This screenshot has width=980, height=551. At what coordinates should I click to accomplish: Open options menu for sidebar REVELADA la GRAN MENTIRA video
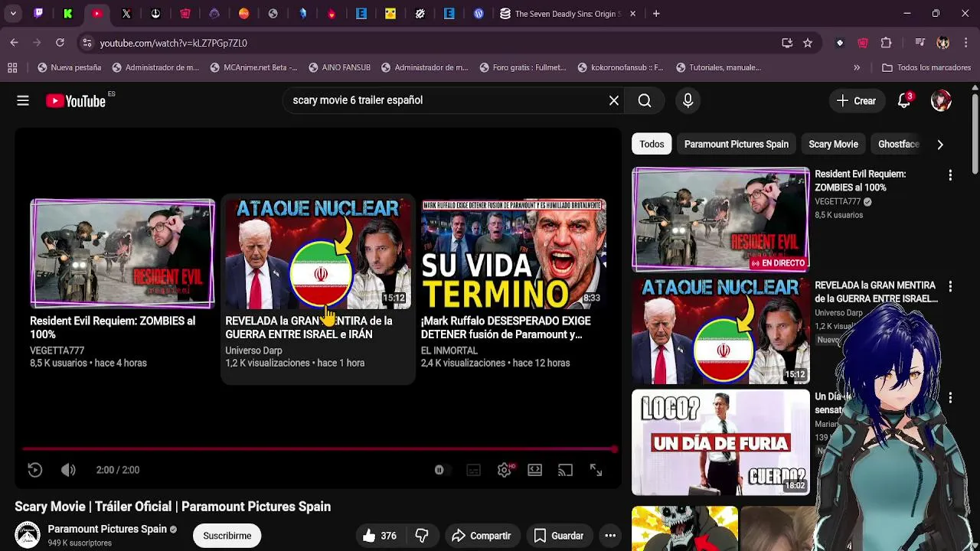pyautogui.click(x=950, y=286)
